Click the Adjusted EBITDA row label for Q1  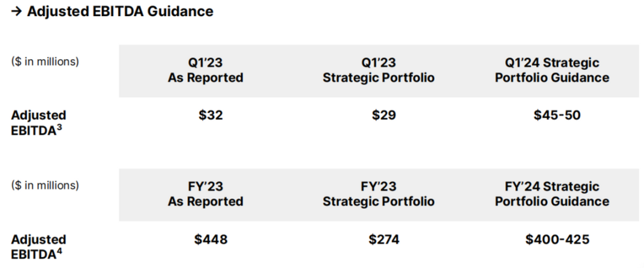pos(39,122)
